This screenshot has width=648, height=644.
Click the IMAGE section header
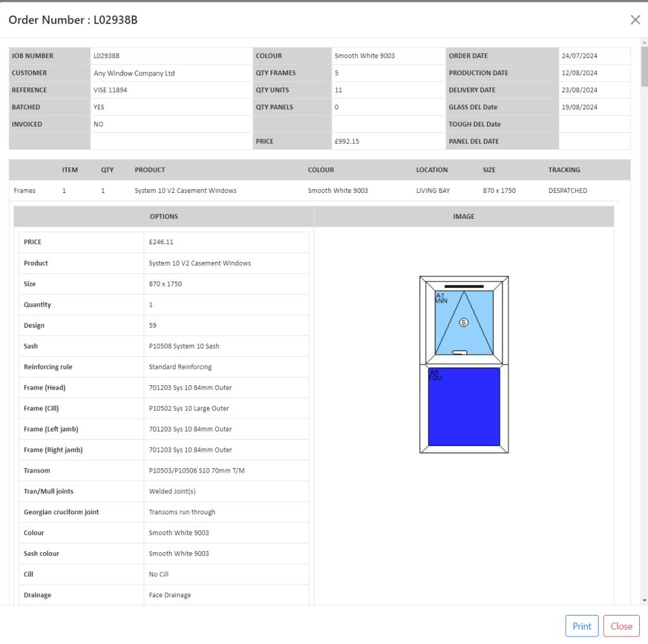pyautogui.click(x=464, y=216)
